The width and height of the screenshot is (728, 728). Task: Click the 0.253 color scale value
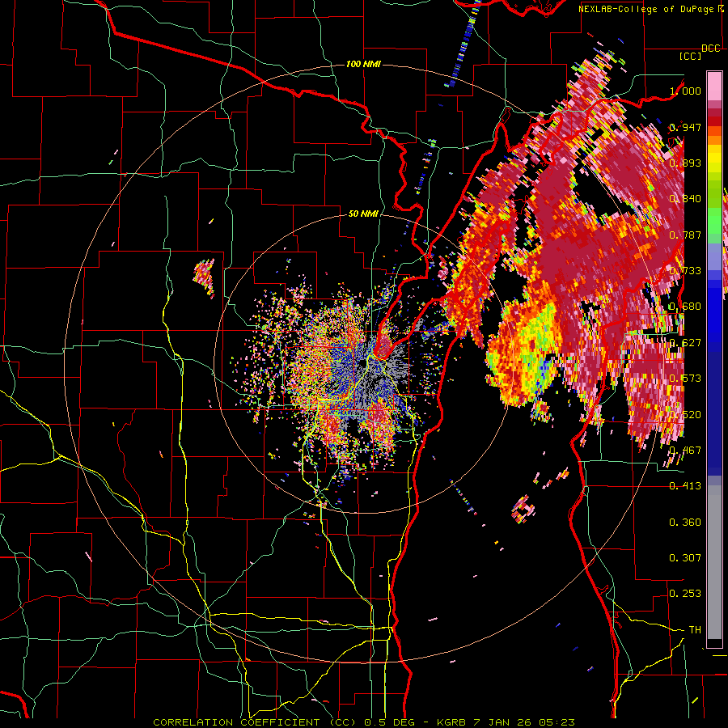(x=685, y=594)
